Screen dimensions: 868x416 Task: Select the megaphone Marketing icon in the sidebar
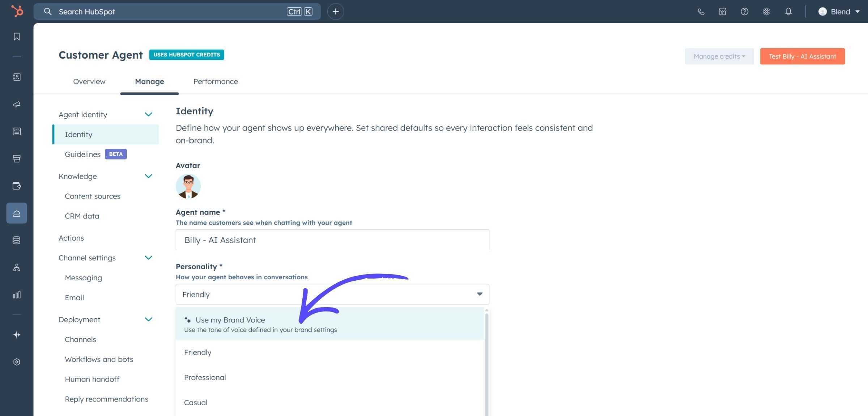[x=17, y=105]
